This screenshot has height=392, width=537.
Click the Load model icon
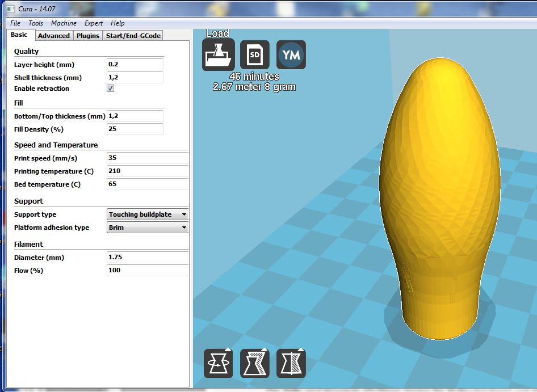click(x=219, y=54)
